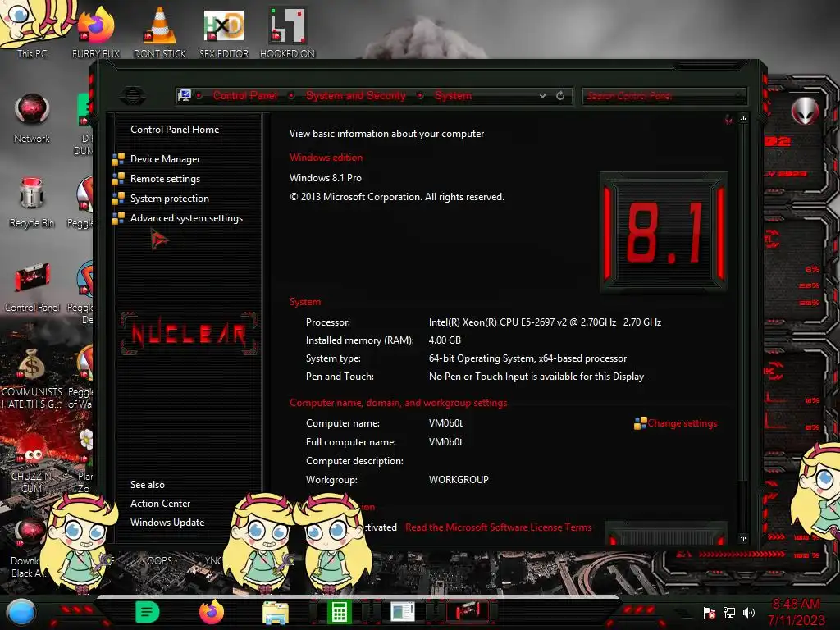The width and height of the screenshot is (840, 630).
Task: Click Change settings for computer name
Action: [682, 423]
